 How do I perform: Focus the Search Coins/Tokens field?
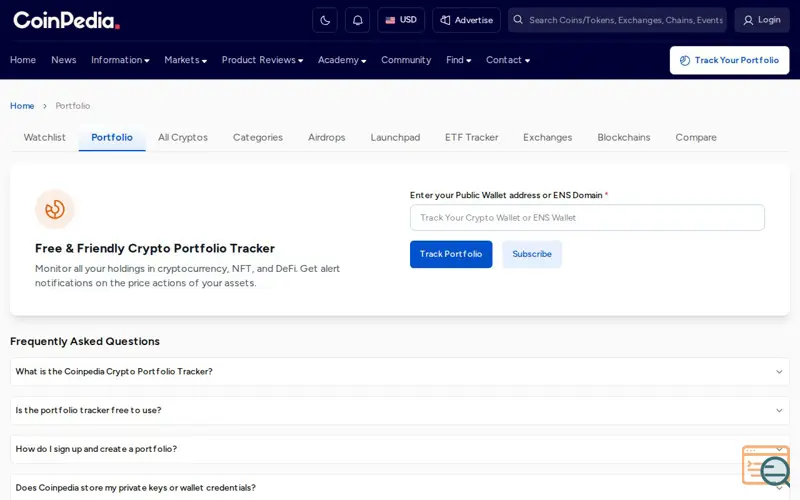click(617, 20)
